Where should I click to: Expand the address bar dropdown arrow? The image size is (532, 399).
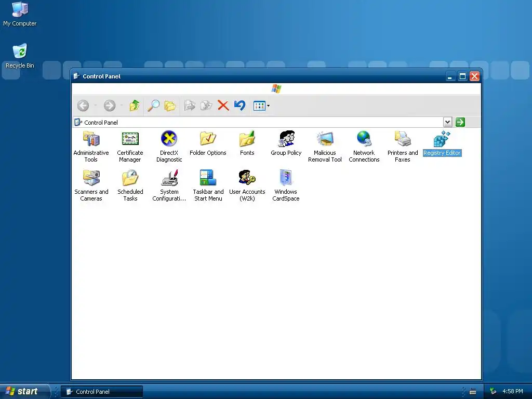point(447,122)
